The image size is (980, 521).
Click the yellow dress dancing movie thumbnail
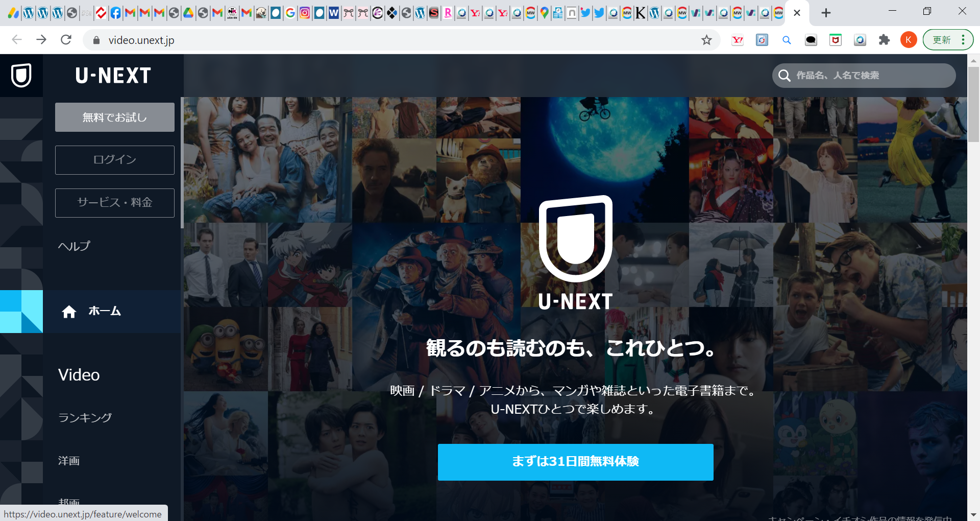coord(912,160)
